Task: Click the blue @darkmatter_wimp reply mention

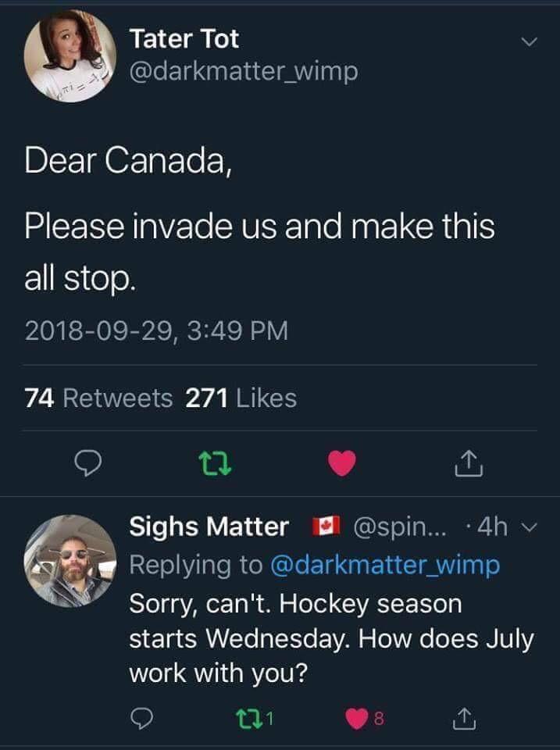Action: coord(385,565)
